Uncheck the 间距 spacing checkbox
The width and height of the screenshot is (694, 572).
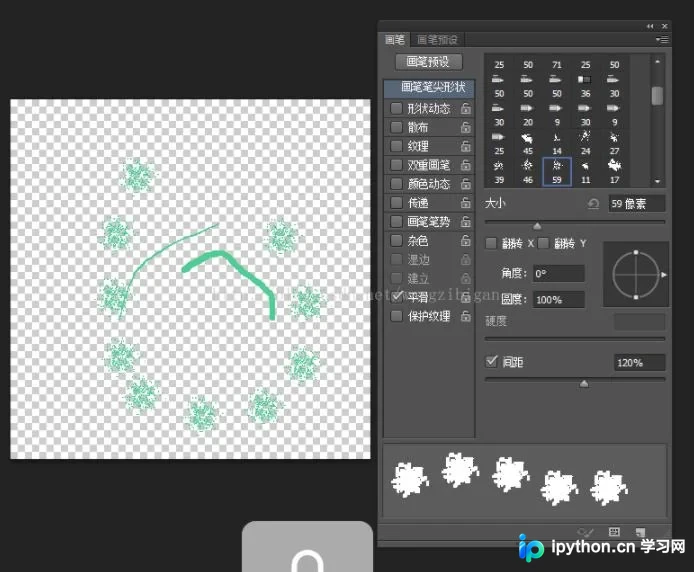[491, 361]
